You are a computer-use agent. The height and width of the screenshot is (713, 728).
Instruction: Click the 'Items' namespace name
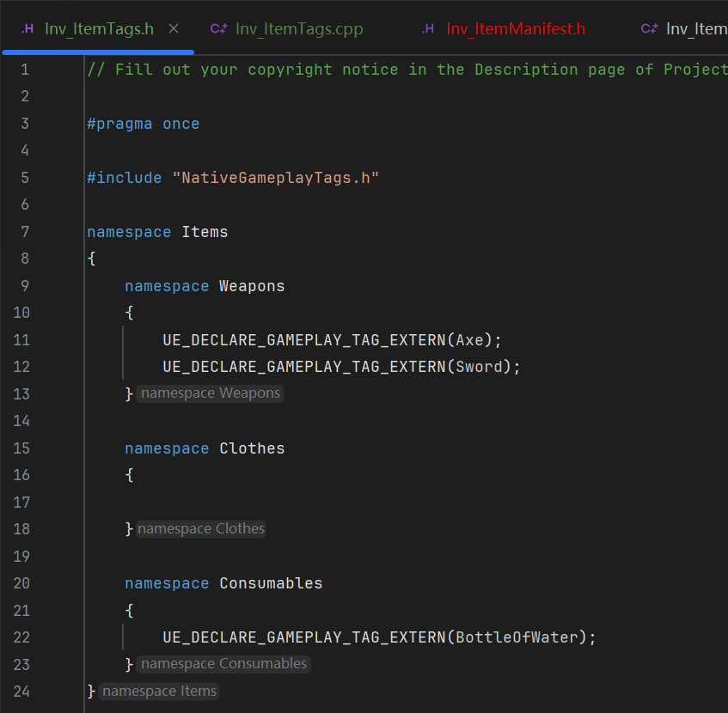[x=205, y=232]
